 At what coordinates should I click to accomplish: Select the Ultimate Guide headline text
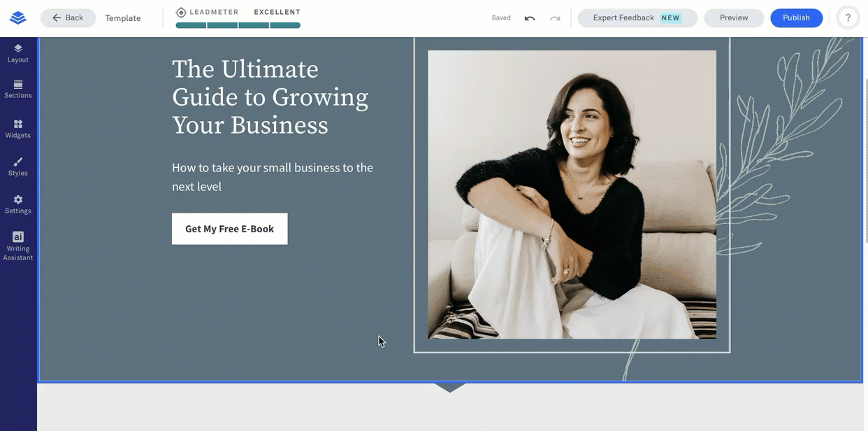click(x=270, y=97)
